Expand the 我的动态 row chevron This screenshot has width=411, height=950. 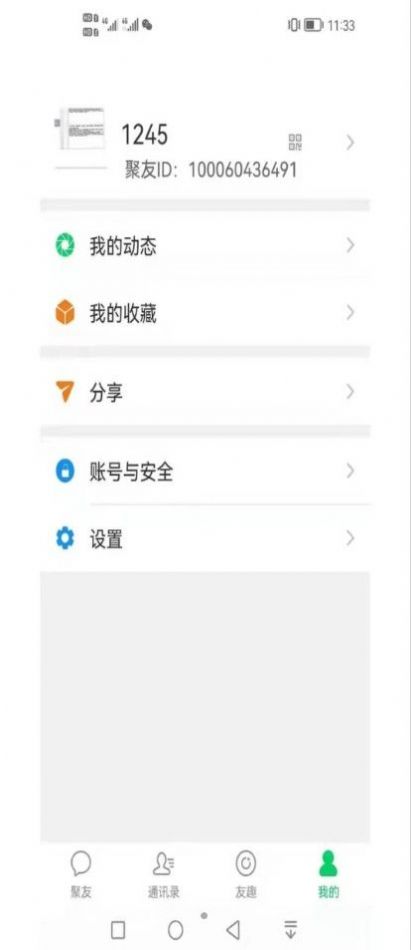350,245
